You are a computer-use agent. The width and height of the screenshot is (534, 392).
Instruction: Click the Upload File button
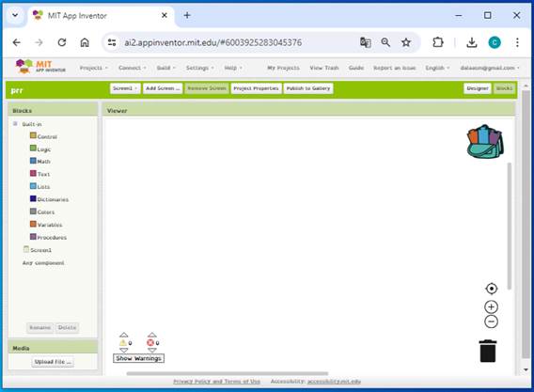point(53,362)
